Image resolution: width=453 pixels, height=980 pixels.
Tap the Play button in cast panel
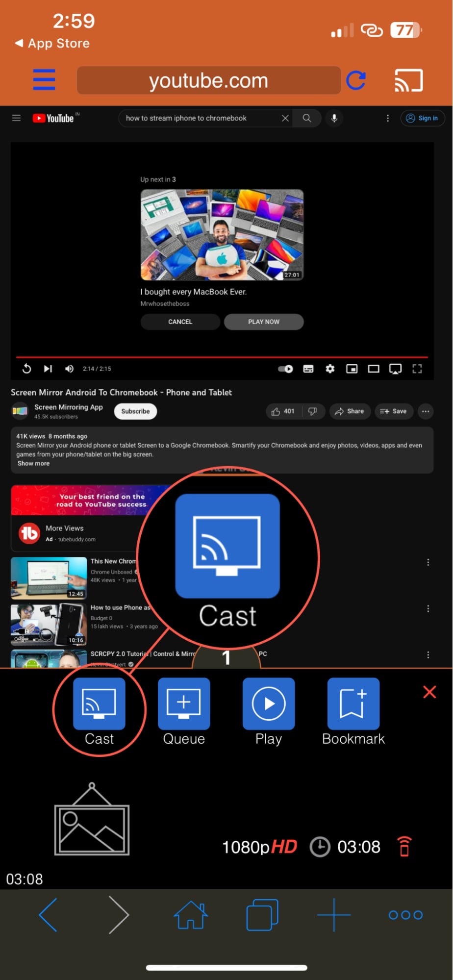269,711
